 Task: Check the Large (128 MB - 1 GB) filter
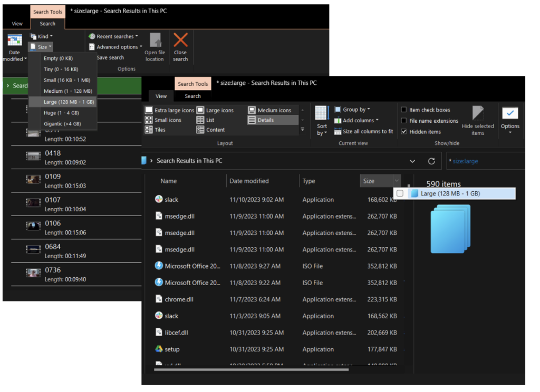point(399,193)
